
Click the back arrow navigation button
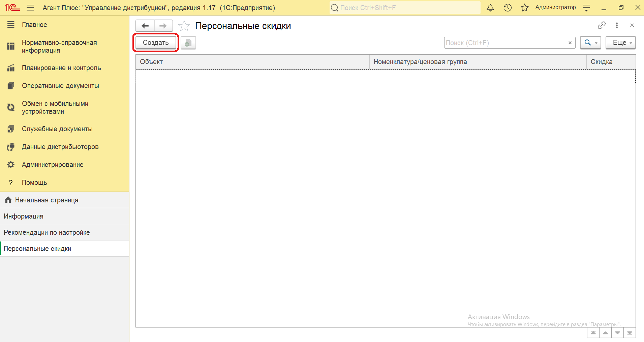coord(145,26)
